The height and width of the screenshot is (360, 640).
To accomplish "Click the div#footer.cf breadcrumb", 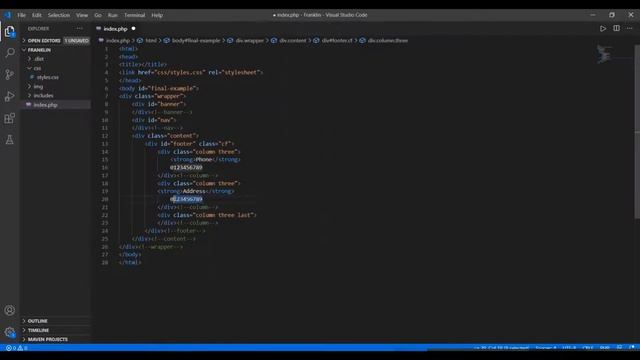I will [337, 41].
